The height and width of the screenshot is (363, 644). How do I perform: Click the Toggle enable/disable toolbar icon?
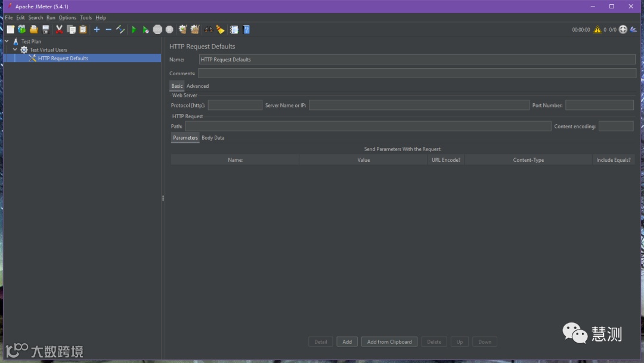120,29
